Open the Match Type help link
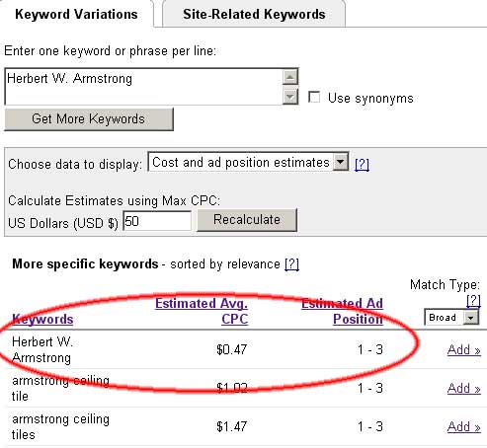Image resolution: width=487 pixels, height=448 pixels. click(x=473, y=300)
